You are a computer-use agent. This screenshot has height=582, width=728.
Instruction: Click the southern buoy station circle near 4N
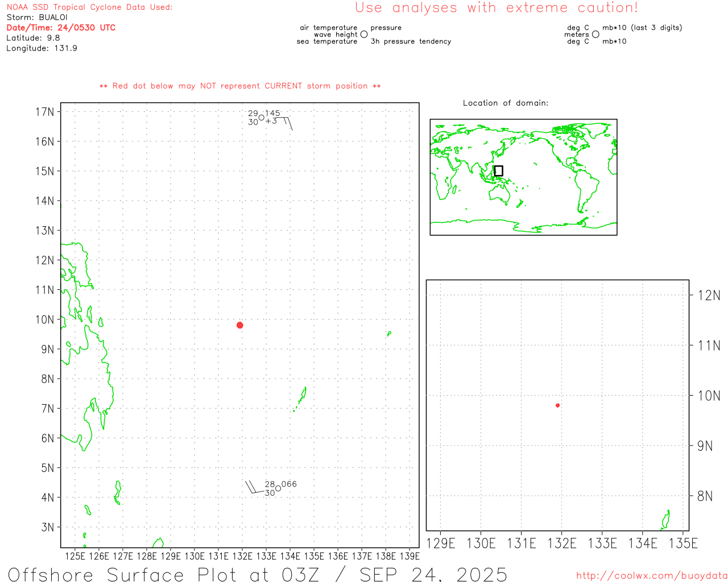point(278,488)
